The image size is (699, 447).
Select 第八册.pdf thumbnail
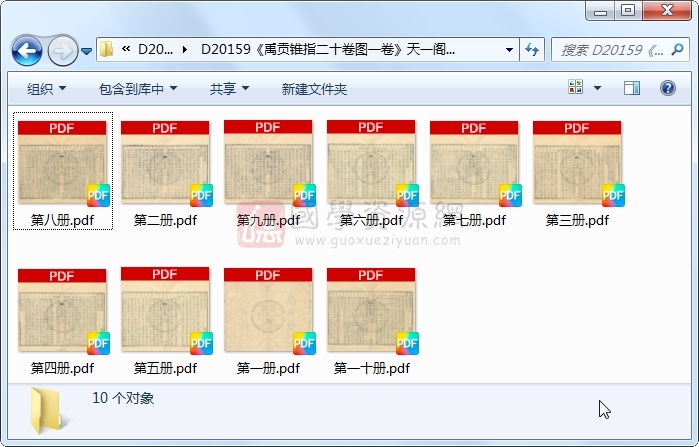63,164
